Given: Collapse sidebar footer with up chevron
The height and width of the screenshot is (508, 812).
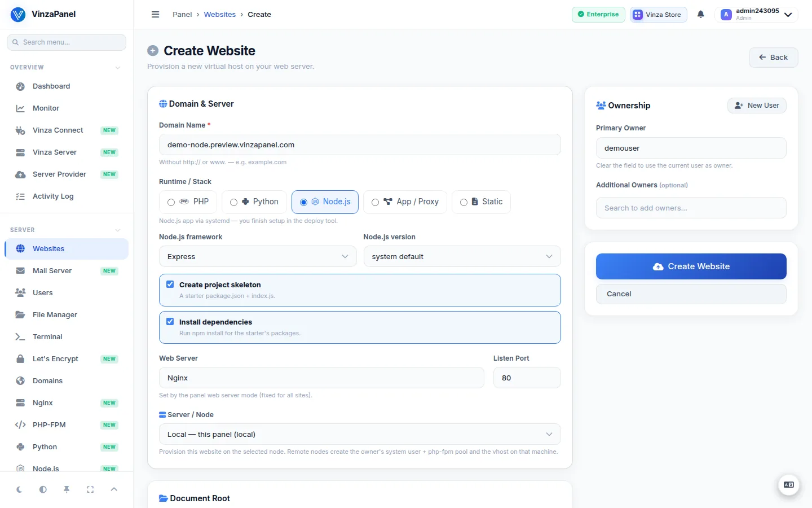Looking at the screenshot, I should click(x=114, y=489).
